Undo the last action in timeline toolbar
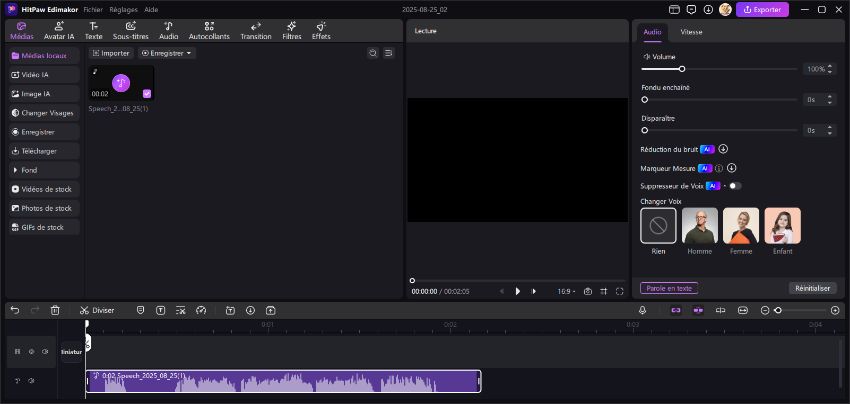Viewport: 850px width, 404px height. tap(15, 310)
